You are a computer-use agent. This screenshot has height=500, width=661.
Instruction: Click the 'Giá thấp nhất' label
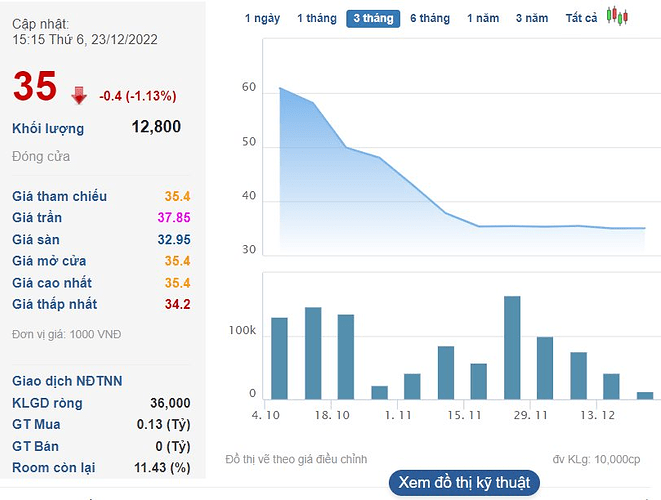coord(54,304)
